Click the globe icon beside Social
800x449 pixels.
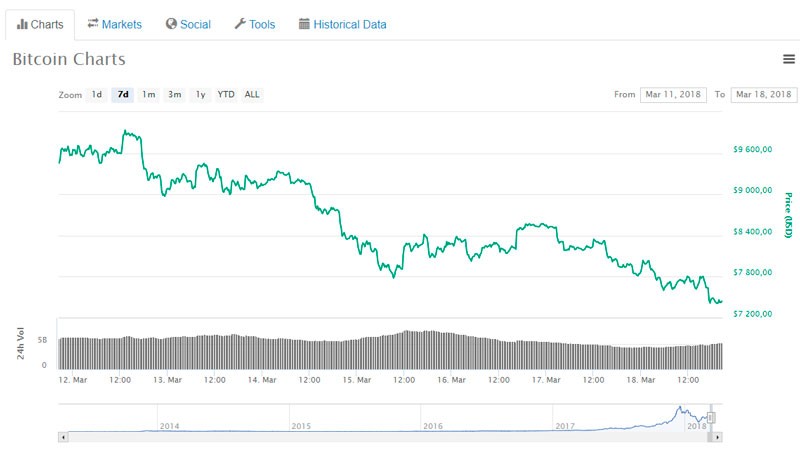(x=171, y=24)
